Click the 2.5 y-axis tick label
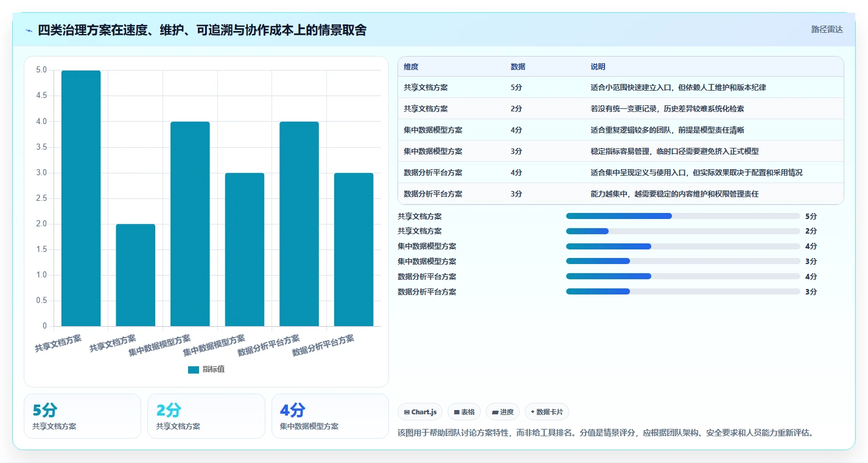Image resolution: width=868 pixels, height=463 pixels. tap(41, 198)
